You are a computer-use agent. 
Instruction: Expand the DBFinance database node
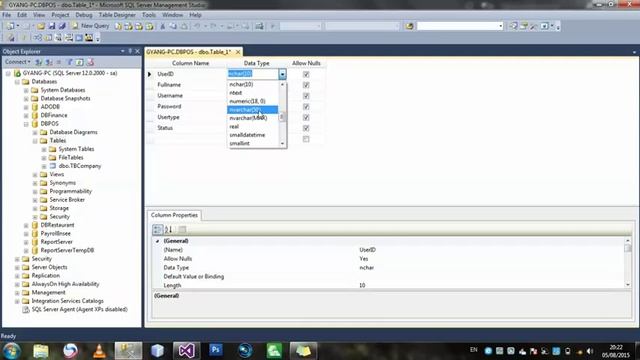pyautogui.click(x=26, y=116)
